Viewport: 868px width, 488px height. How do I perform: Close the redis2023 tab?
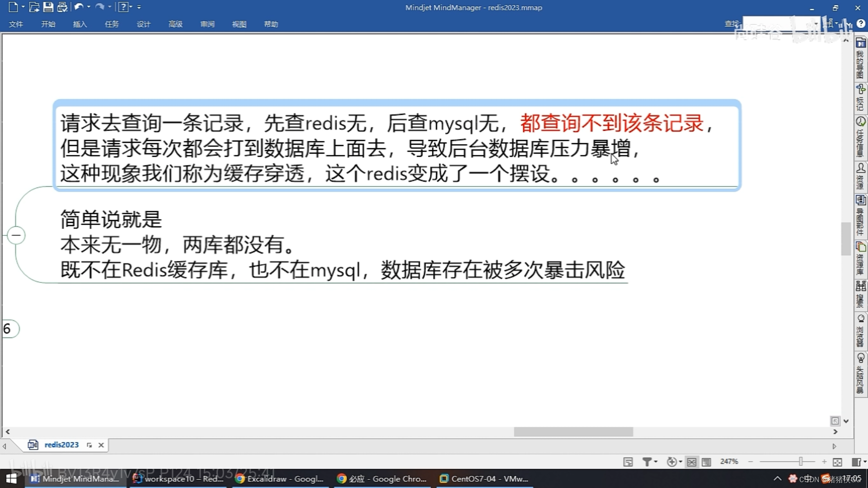(x=101, y=445)
